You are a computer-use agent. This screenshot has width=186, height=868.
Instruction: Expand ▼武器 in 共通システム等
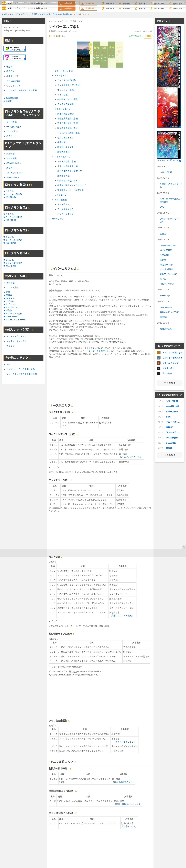tap(7, 292)
